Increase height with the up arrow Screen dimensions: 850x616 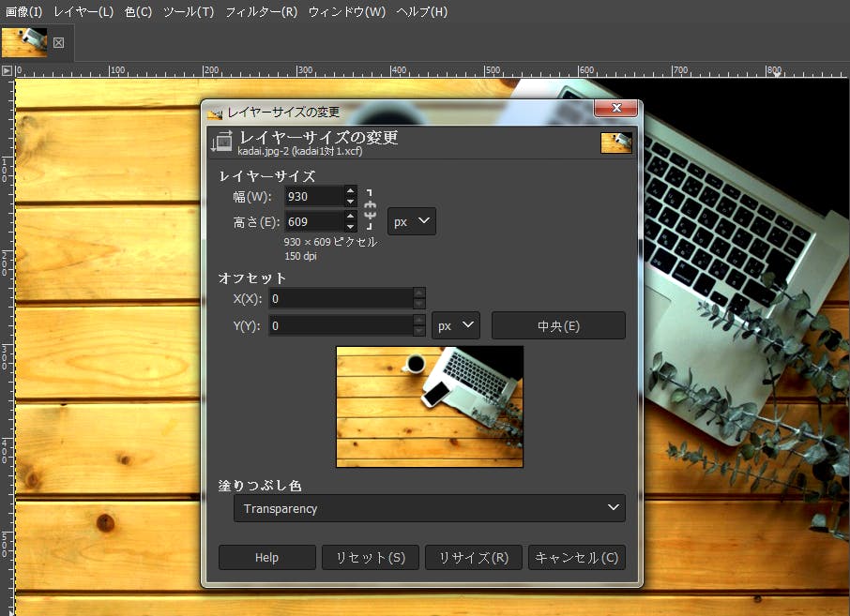(350, 217)
